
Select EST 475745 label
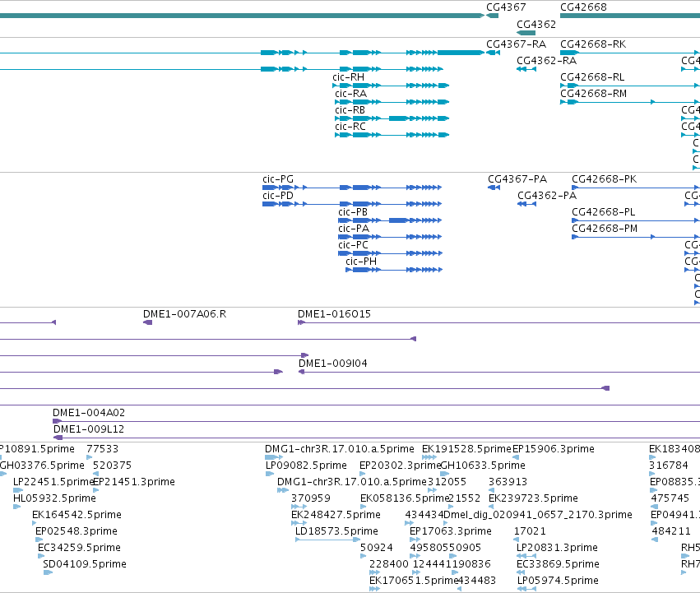point(670,498)
